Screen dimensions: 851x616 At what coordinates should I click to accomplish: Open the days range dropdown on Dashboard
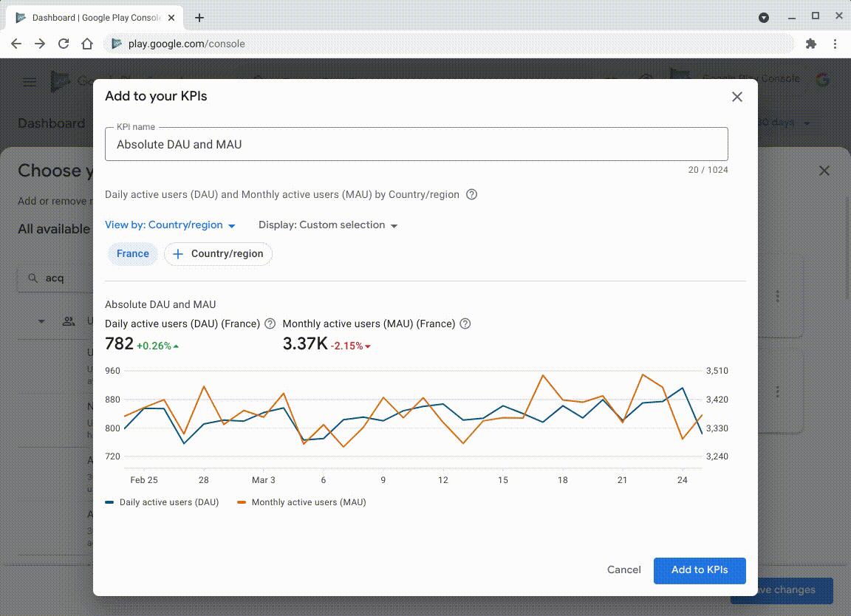tap(785, 123)
